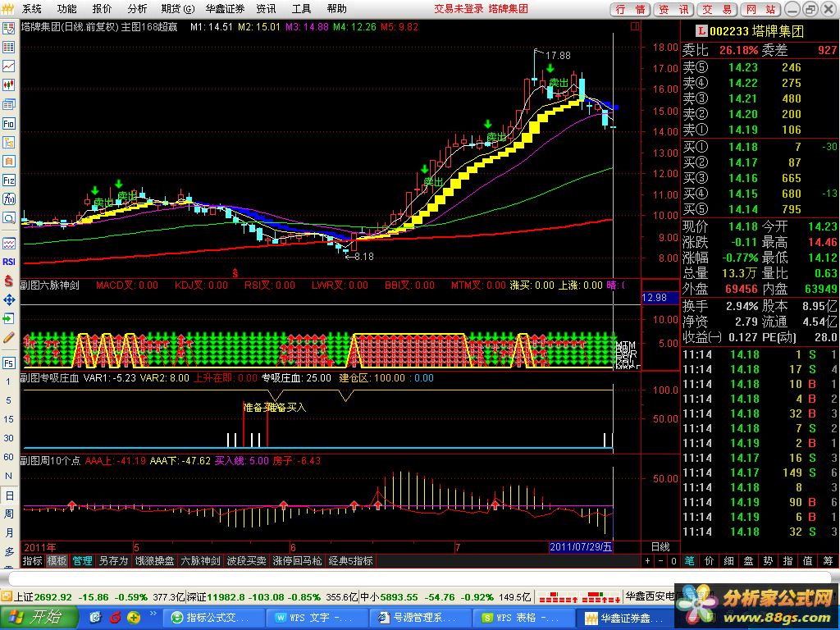This screenshot has height=630, width=840.
Task: Open the 资讯 menu in menu bar
Action: pyautogui.click(x=266, y=8)
